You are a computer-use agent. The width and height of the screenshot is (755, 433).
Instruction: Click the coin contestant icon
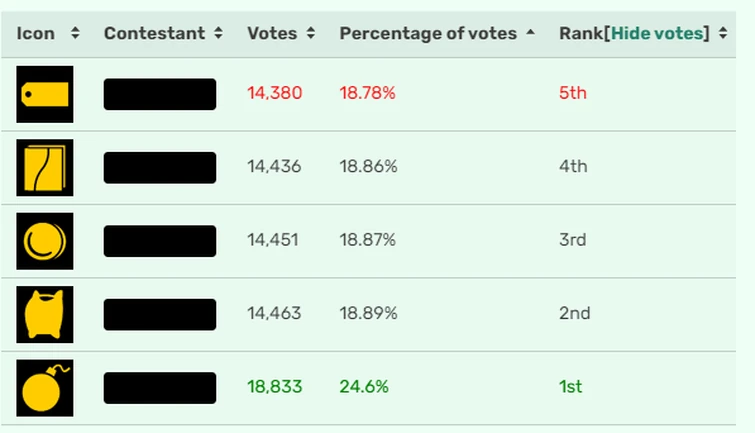45,241
